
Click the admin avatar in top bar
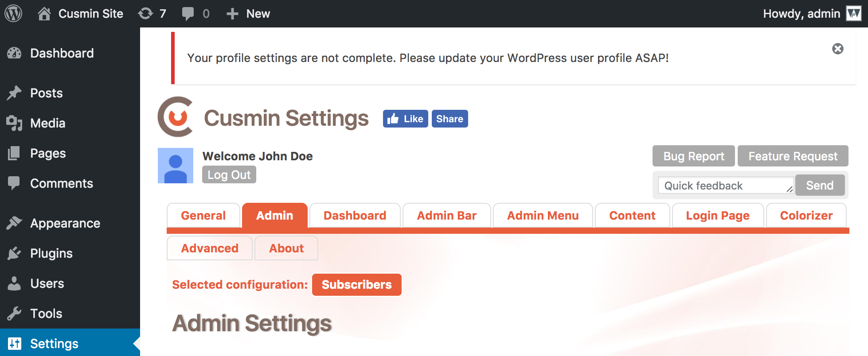coord(853,13)
